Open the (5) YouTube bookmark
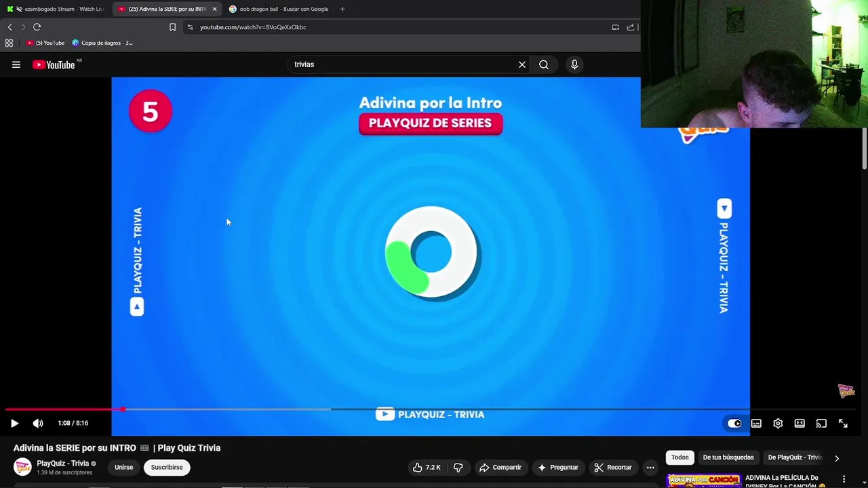Image resolution: width=868 pixels, height=488 pixels. [x=45, y=43]
